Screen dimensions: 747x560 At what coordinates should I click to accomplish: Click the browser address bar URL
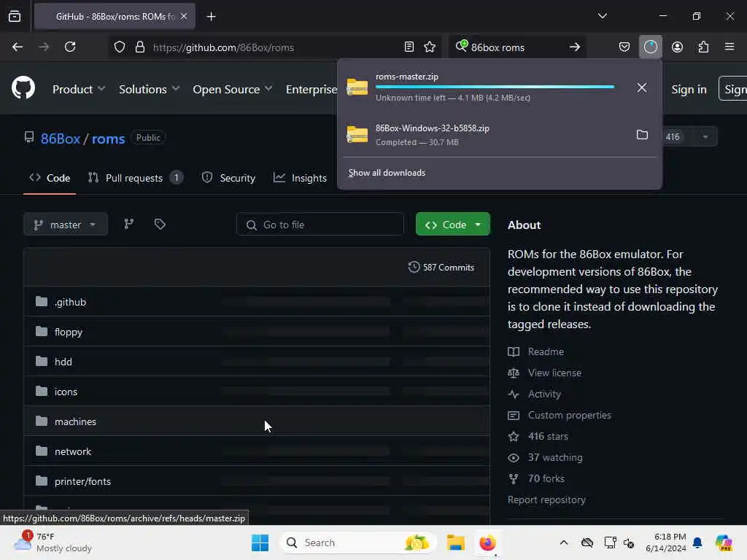point(223,47)
